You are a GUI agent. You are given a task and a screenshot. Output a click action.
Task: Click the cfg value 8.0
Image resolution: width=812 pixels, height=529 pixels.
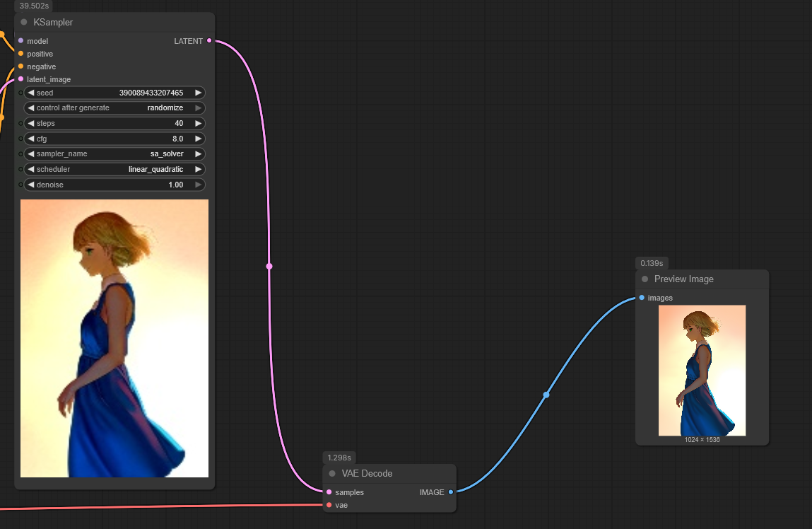pos(177,139)
